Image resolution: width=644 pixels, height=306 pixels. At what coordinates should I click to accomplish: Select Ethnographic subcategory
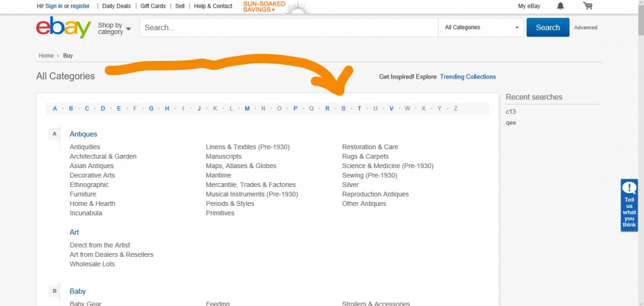[89, 184]
